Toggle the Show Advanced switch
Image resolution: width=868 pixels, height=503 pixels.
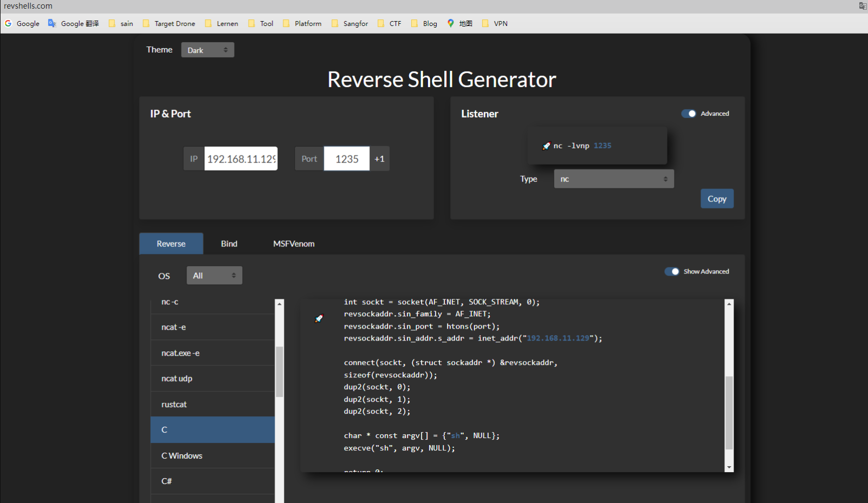[x=672, y=271]
